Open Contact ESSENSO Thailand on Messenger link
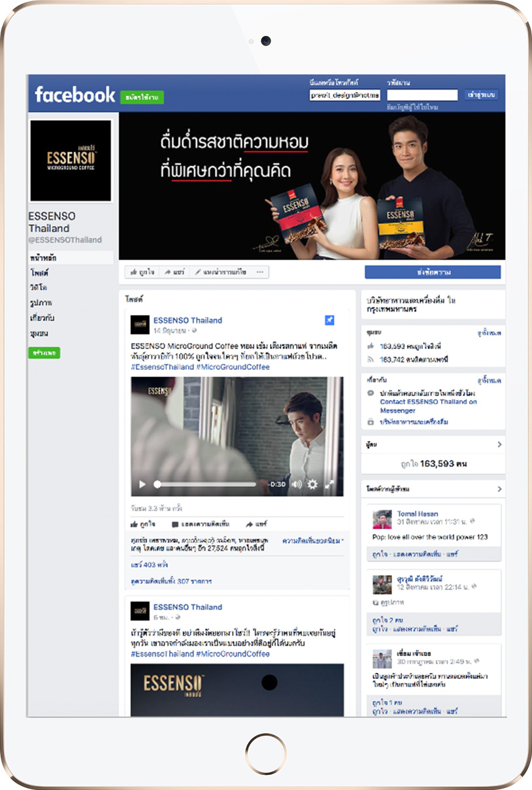 pos(428,406)
